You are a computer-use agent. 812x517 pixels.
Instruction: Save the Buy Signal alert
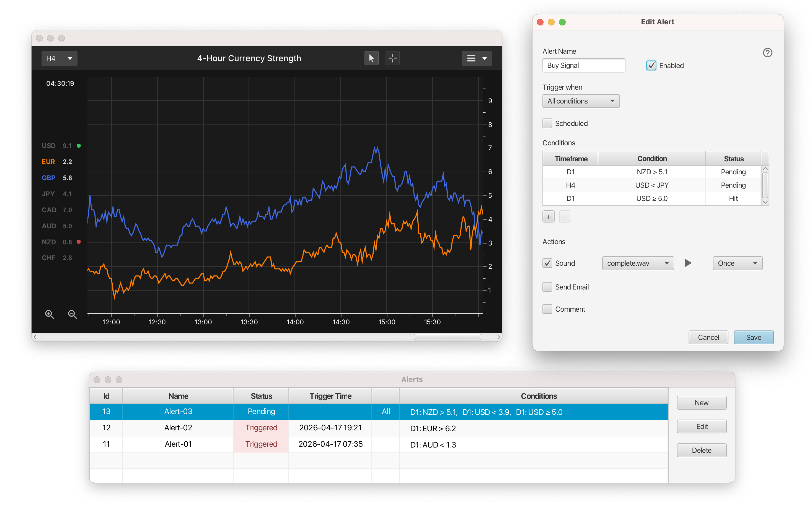[753, 337]
